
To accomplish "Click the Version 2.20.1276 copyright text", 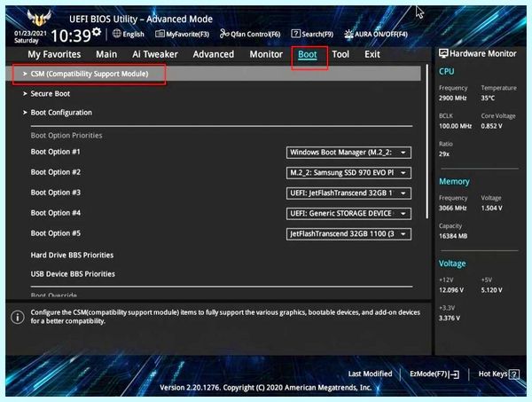I will point(266,388).
